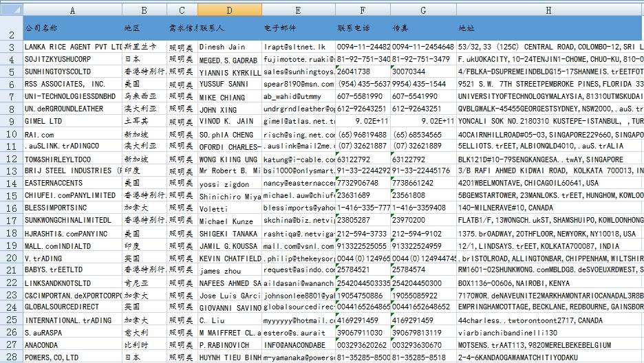Select row 3 header
This screenshot has height=363, width=644.
(11, 47)
